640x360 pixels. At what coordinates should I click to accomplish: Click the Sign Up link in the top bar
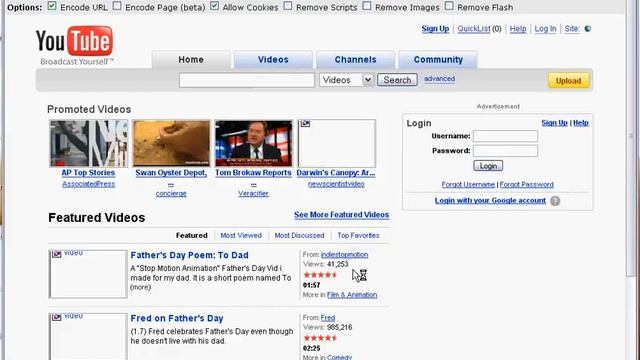pos(435,29)
